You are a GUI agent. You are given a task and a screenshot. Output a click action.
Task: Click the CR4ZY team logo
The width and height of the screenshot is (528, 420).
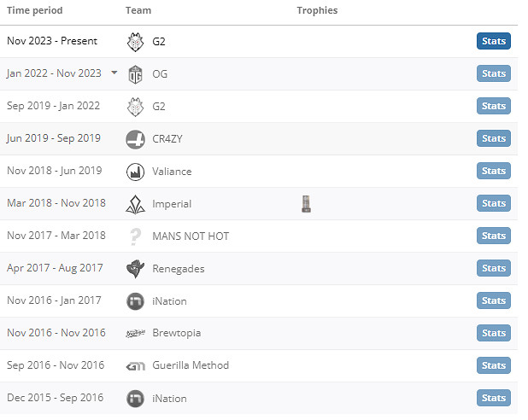click(x=135, y=138)
